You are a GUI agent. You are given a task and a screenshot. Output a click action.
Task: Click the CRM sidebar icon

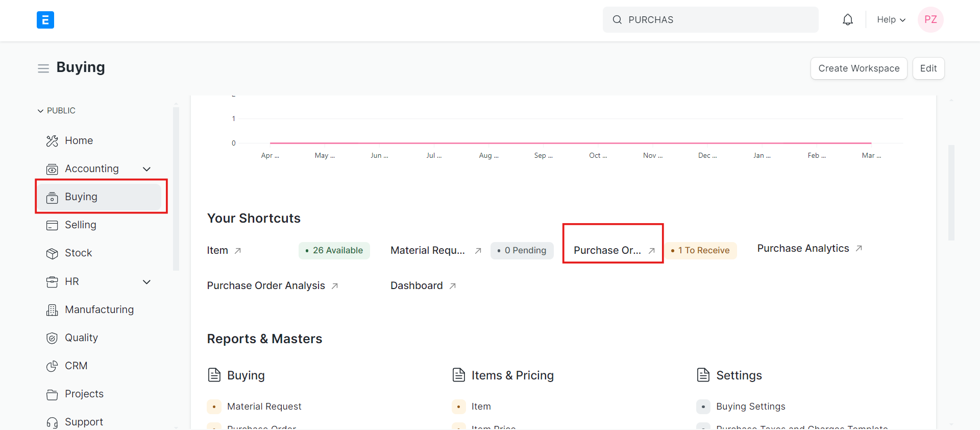tap(52, 366)
